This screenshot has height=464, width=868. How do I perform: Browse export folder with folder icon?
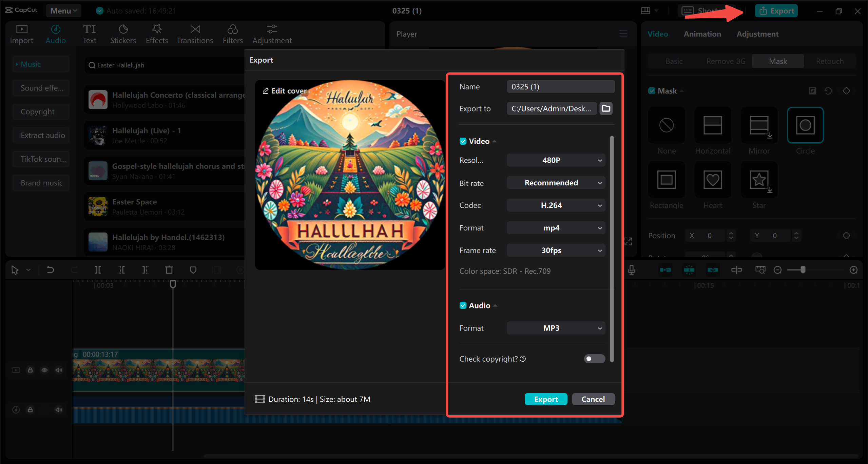(606, 108)
